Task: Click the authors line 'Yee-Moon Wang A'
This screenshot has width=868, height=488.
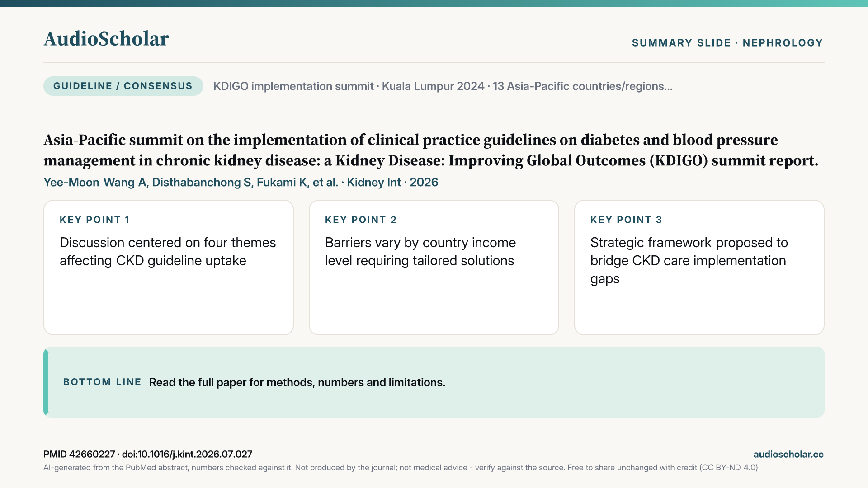Action: click(x=241, y=182)
